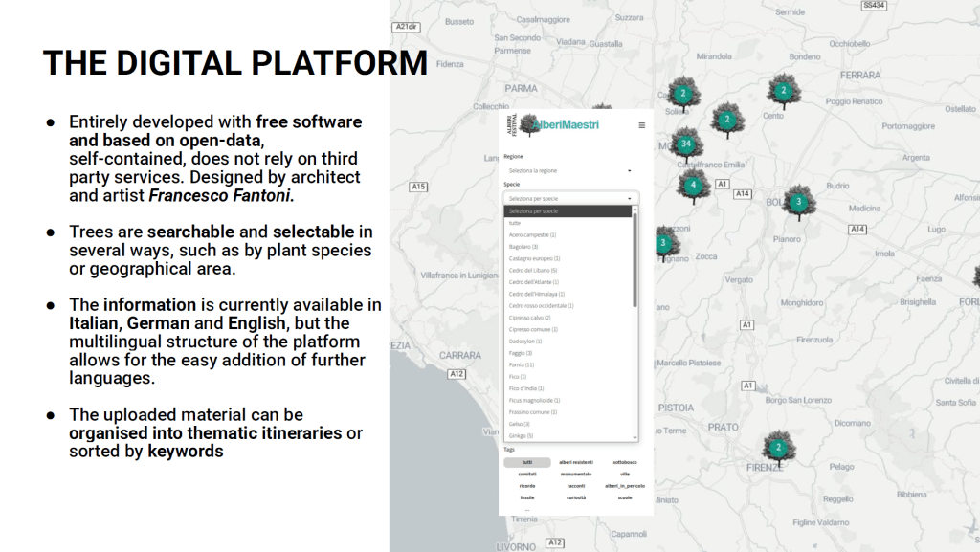Expand the Regione dropdown
The image size is (980, 552).
coord(570,170)
